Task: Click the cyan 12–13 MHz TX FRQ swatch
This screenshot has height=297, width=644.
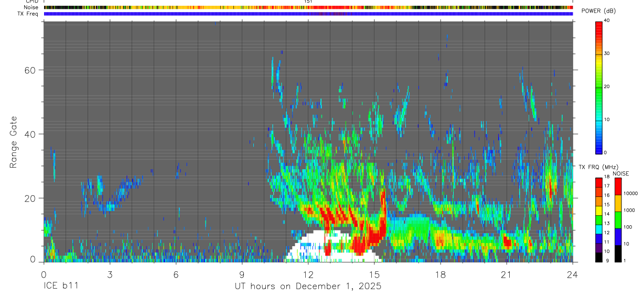Action: coord(598,229)
